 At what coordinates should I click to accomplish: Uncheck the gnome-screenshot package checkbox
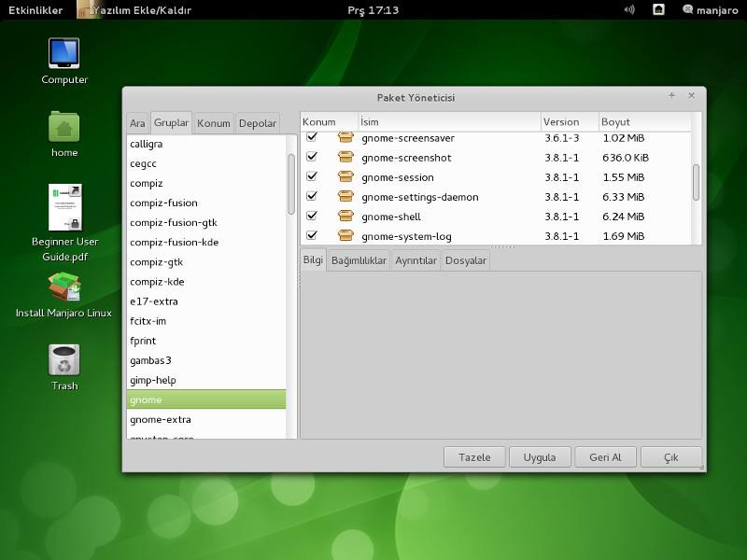point(312,157)
